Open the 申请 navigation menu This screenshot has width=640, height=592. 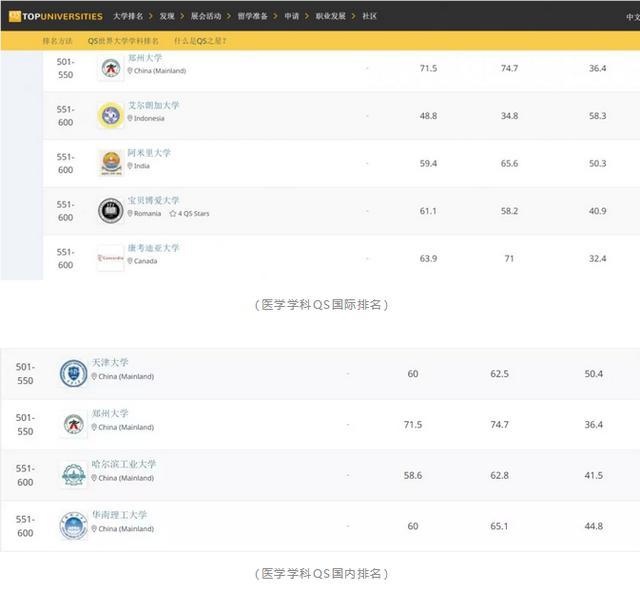pyautogui.click(x=292, y=16)
